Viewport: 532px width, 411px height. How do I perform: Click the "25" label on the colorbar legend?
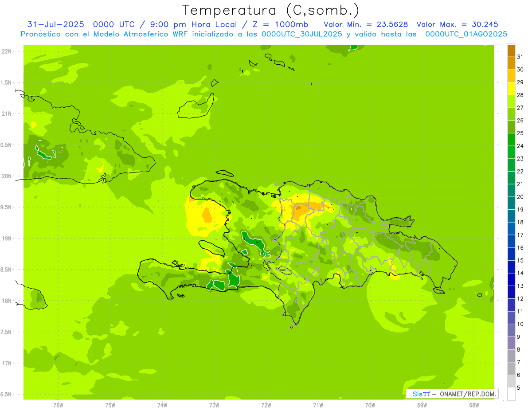[520, 133]
